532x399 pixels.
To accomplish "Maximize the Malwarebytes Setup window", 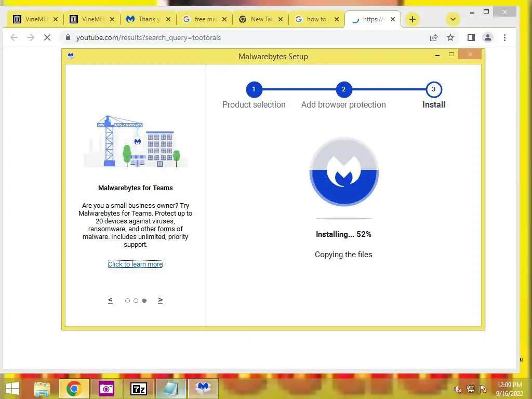I will pos(451,54).
